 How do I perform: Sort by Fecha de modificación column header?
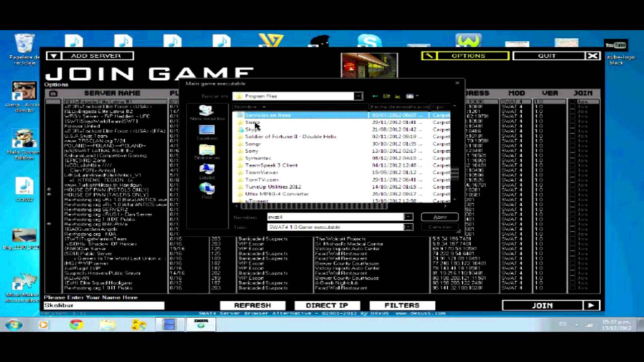click(x=399, y=107)
